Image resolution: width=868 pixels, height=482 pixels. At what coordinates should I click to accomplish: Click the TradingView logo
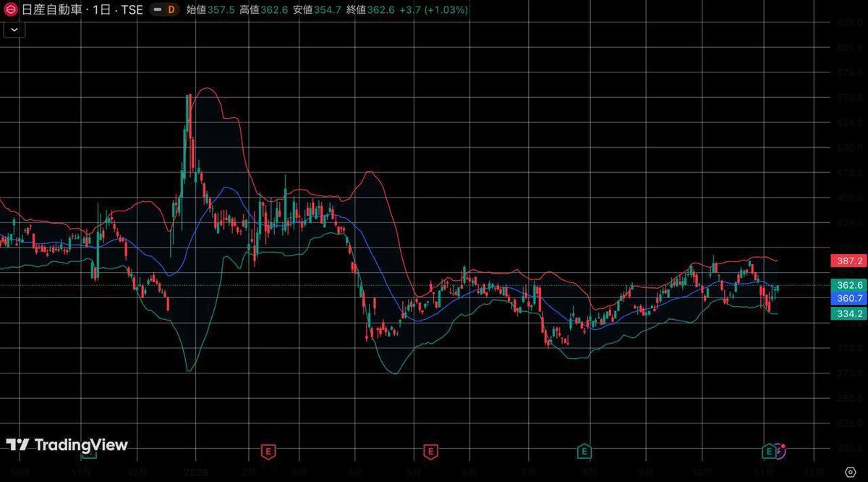(67, 445)
